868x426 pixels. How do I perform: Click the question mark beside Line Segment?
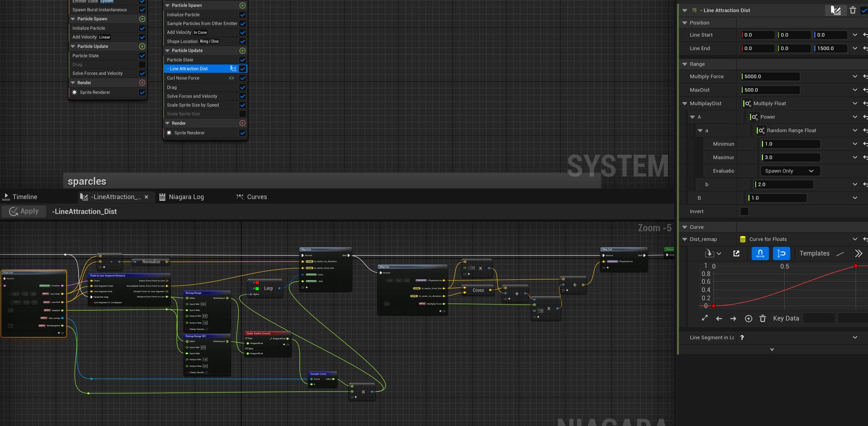pyautogui.click(x=742, y=337)
